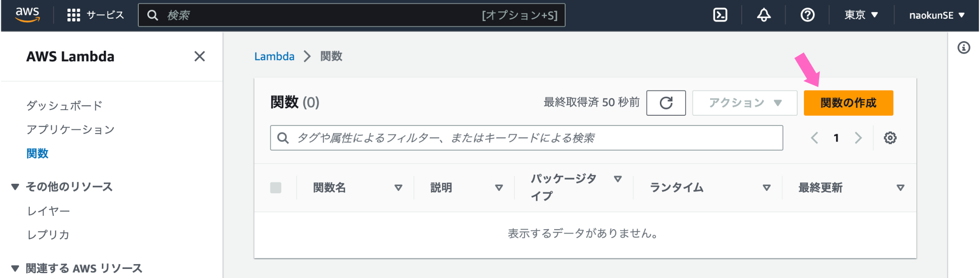Open the 東京 region dropdown
This screenshot has height=278, width=980.
[861, 15]
